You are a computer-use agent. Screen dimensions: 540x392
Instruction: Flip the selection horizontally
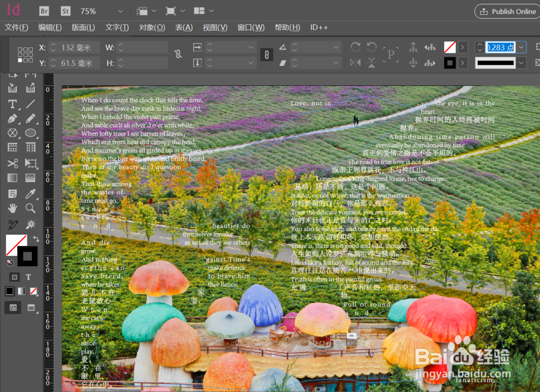355,63
